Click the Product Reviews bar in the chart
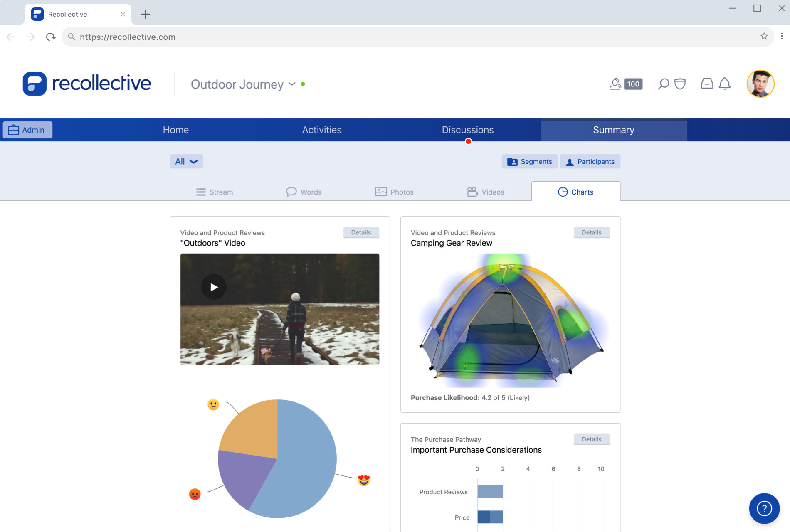This screenshot has width=790, height=532. pos(491,491)
